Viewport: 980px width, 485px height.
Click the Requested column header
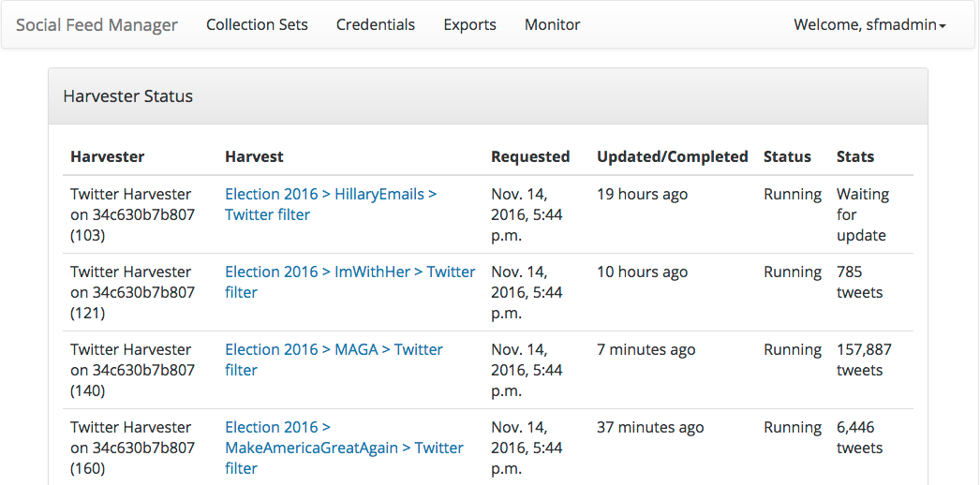(x=530, y=156)
